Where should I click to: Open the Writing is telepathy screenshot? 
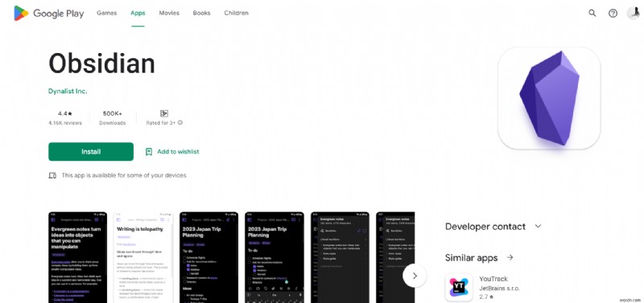(x=143, y=257)
